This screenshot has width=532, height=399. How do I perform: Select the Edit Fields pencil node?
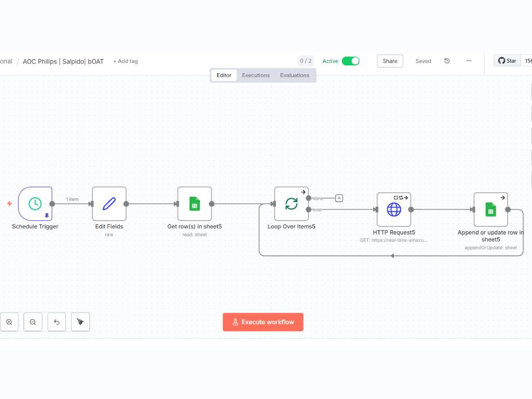coord(109,204)
